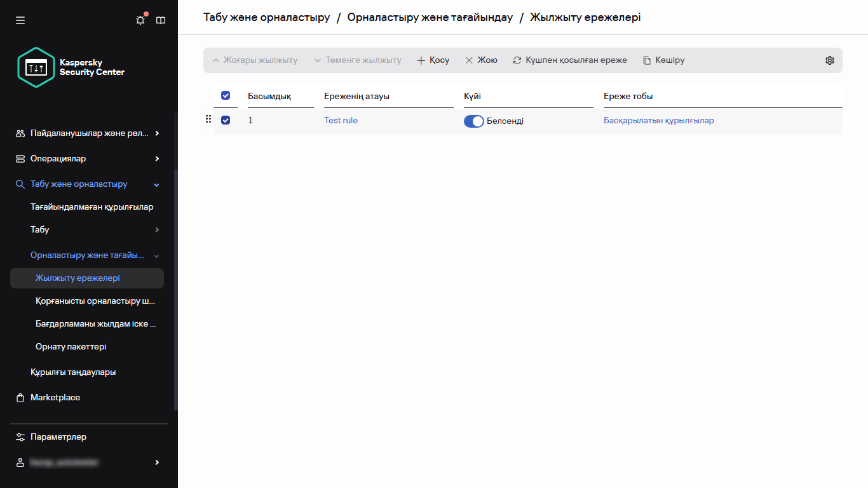Open the Басқарылатын құрылғылар group link
Image resolution: width=868 pixels, height=488 pixels.
[658, 120]
